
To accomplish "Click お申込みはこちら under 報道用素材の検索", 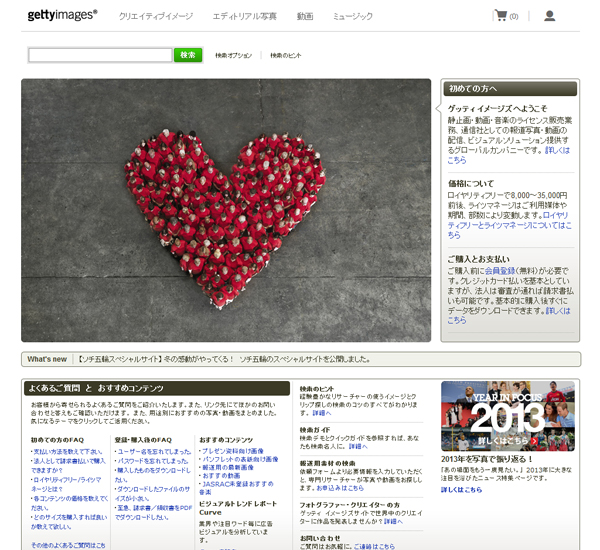I will pyautogui.click(x=340, y=488).
